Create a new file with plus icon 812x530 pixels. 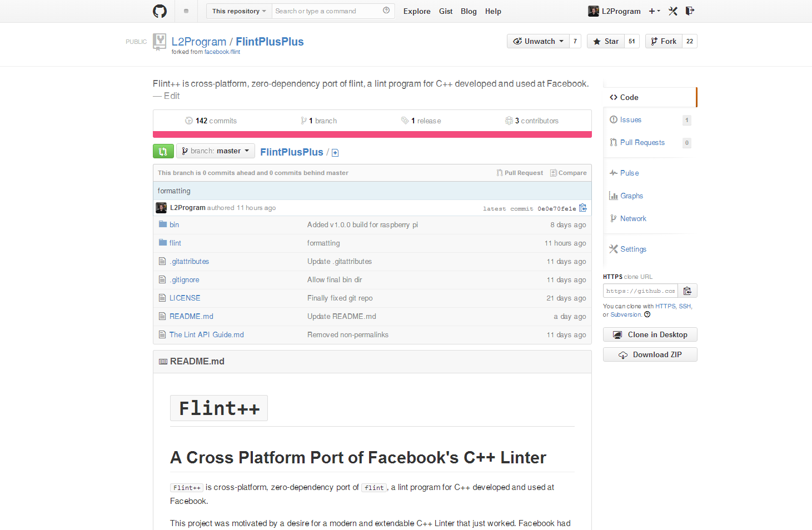tap(335, 153)
